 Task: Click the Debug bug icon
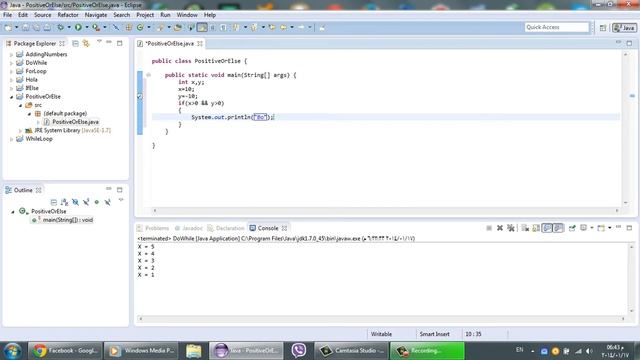tap(60, 27)
